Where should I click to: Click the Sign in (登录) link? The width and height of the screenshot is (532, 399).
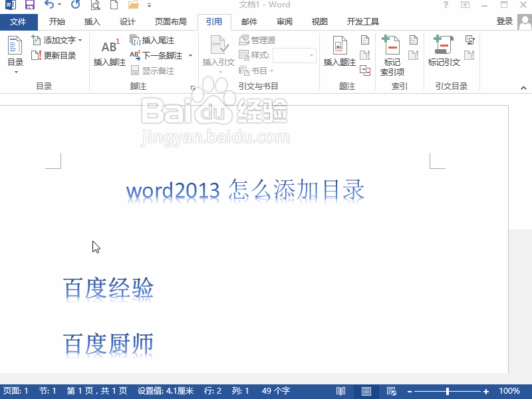coord(504,21)
